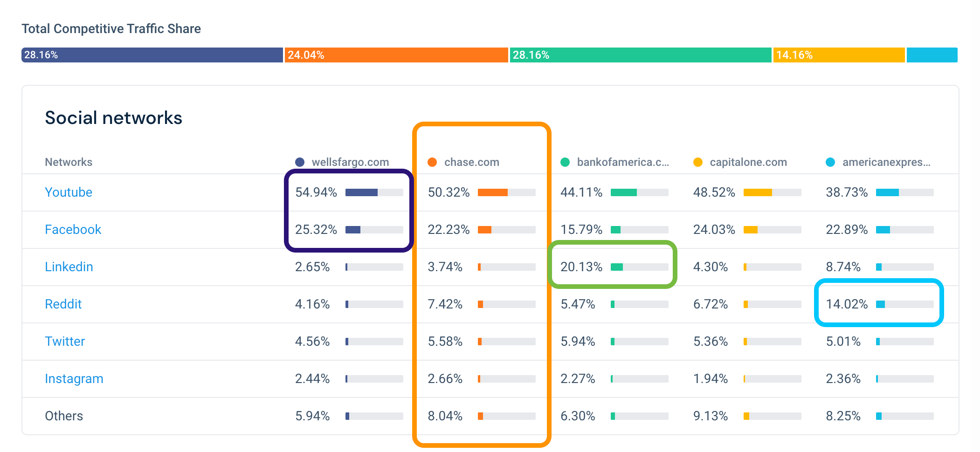Image resolution: width=980 pixels, height=452 pixels.
Task: Open the Linkedin network link
Action: [x=69, y=267]
